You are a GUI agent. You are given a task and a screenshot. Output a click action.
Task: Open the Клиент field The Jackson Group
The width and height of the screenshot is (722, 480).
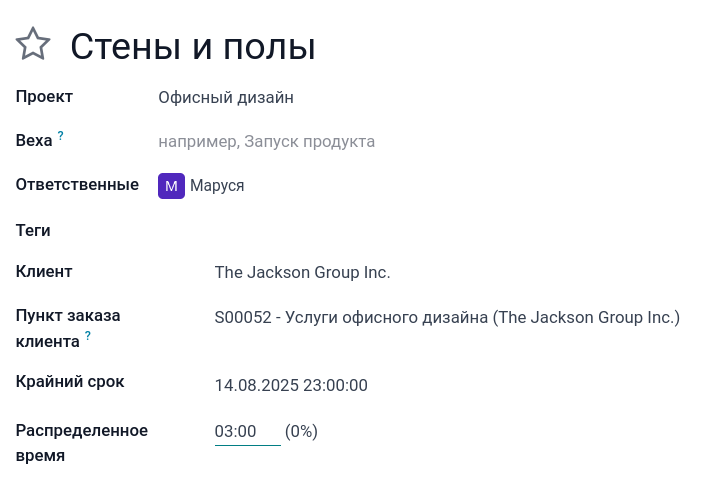click(x=302, y=272)
